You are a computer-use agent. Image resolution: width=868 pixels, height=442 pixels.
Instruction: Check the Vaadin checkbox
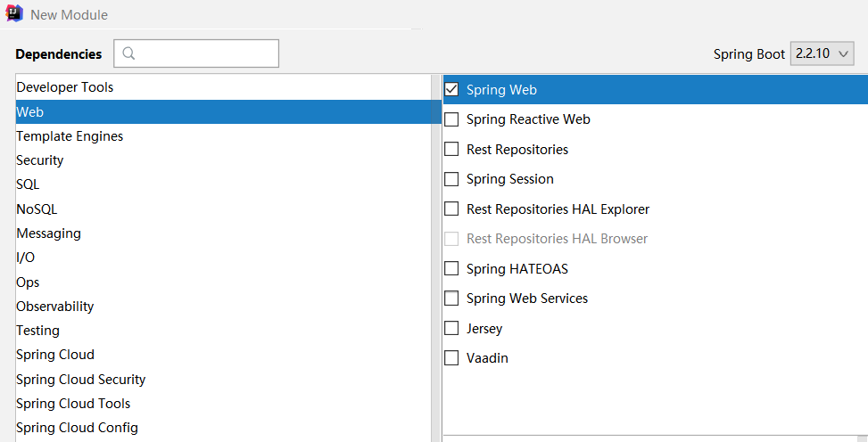[x=451, y=358]
